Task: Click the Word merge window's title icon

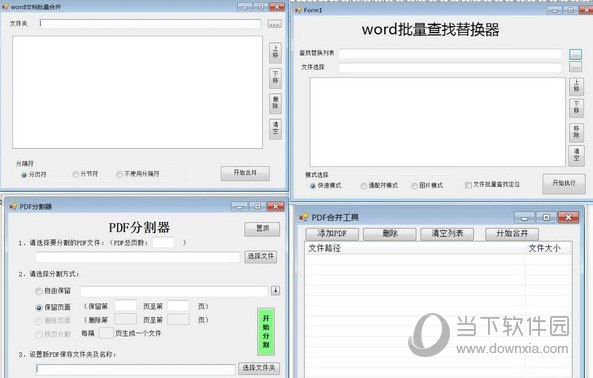Action: [5, 7]
